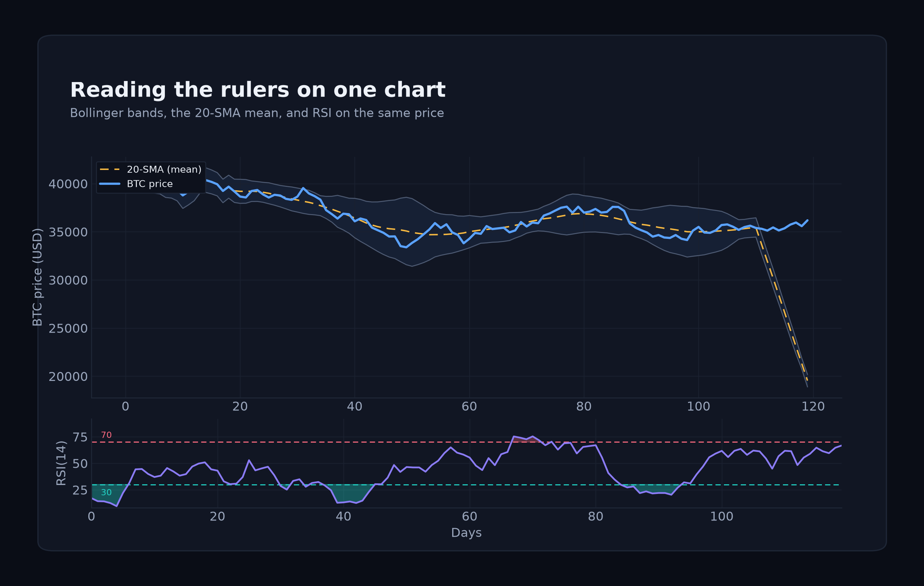Click the "Days" x-axis title
Image resolution: width=924 pixels, height=586 pixels.
click(466, 533)
